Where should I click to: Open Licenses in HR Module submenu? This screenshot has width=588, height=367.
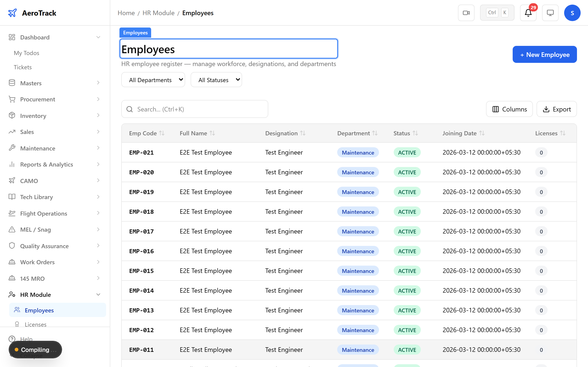click(35, 324)
